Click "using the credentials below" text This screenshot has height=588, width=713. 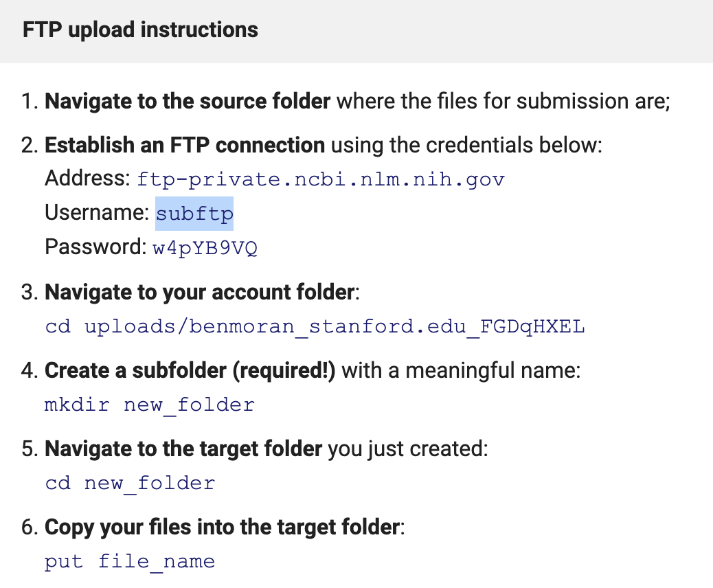(x=465, y=146)
